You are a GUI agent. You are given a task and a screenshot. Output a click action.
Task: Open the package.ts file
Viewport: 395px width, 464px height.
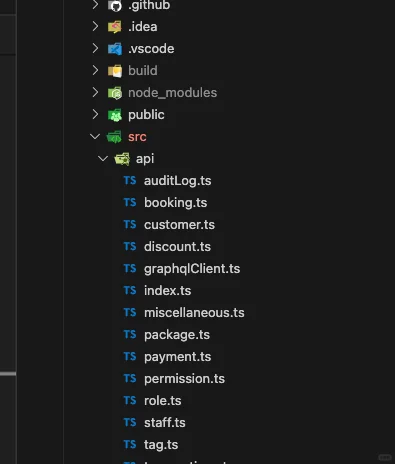[x=177, y=335]
